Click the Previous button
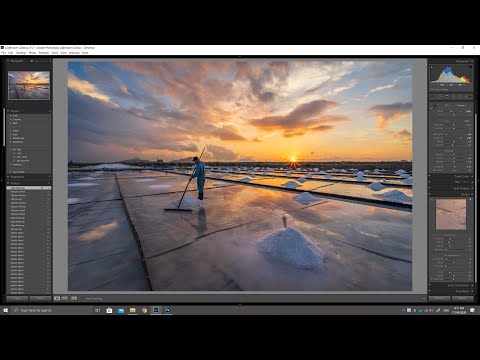 point(439,298)
